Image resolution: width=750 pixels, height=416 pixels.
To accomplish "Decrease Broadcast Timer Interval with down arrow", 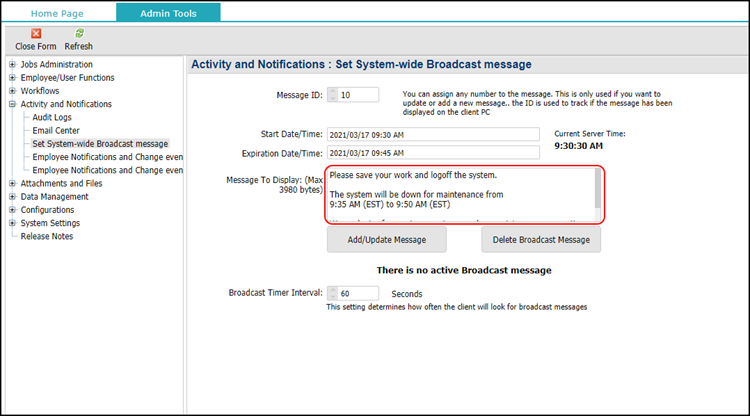I will (333, 296).
